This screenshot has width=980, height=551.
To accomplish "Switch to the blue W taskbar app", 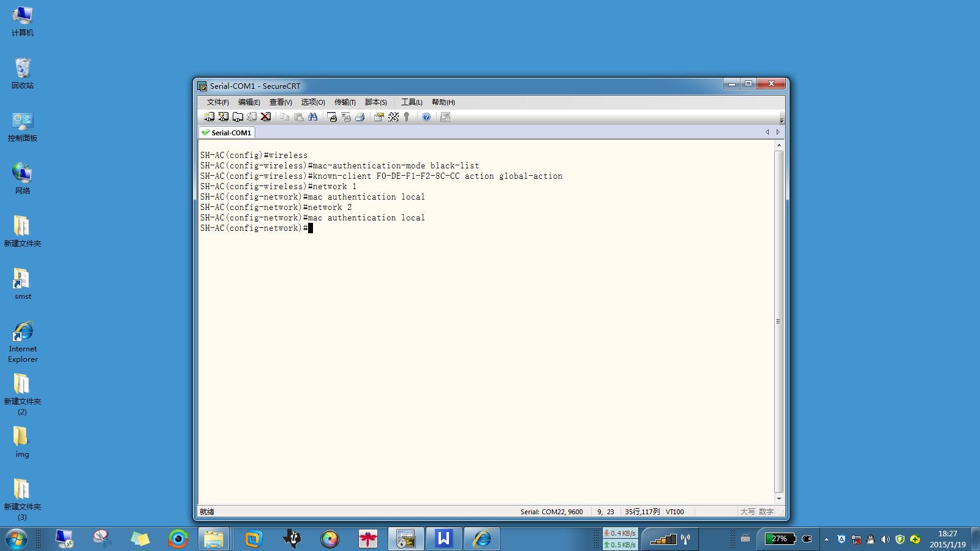I will [443, 539].
